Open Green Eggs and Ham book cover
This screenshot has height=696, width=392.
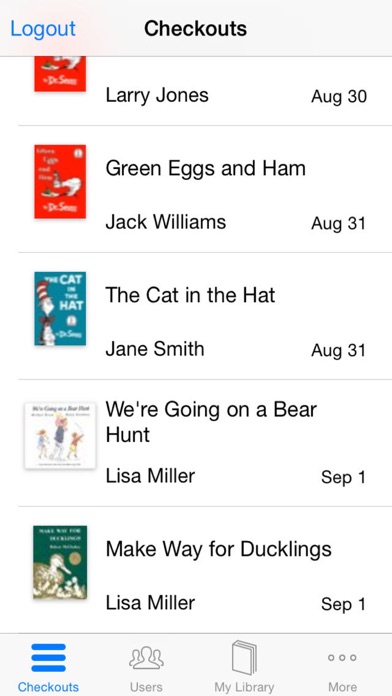point(60,182)
